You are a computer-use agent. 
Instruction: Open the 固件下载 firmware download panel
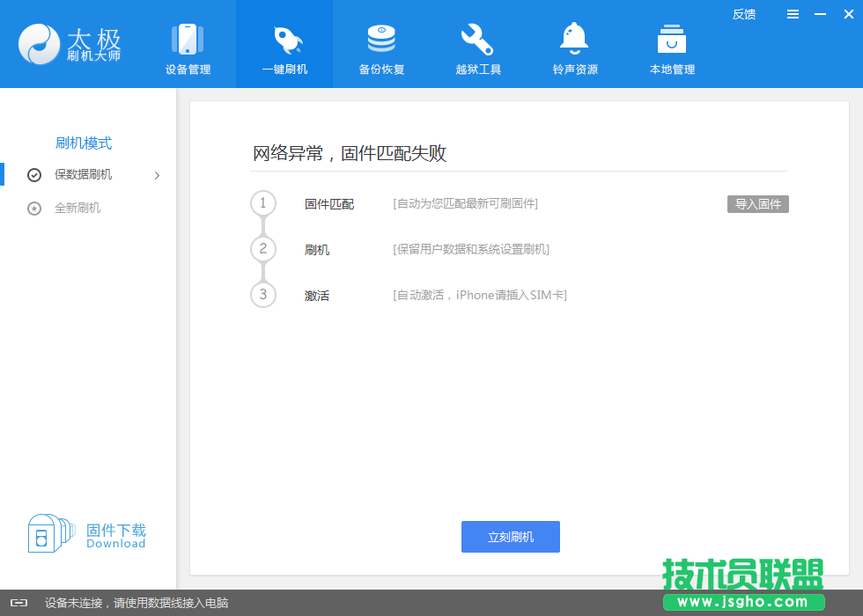coord(88,532)
